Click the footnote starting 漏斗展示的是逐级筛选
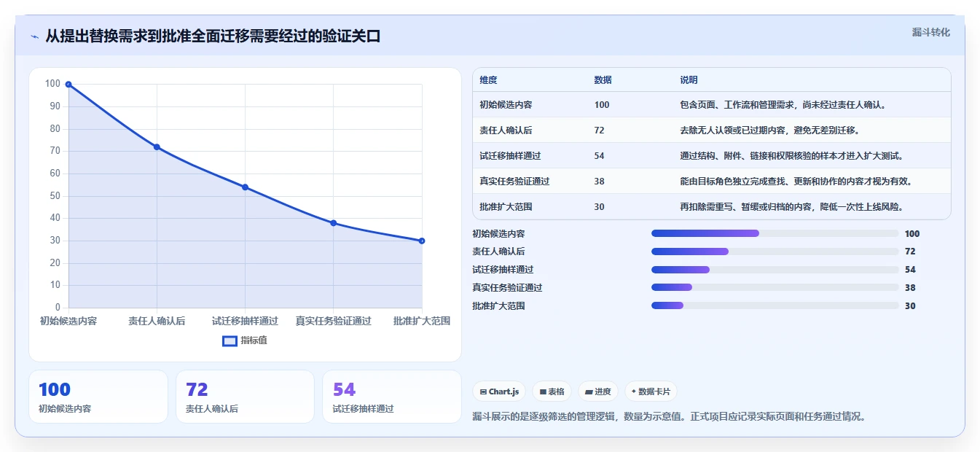Image resolution: width=980 pixels, height=452 pixels. [x=669, y=417]
